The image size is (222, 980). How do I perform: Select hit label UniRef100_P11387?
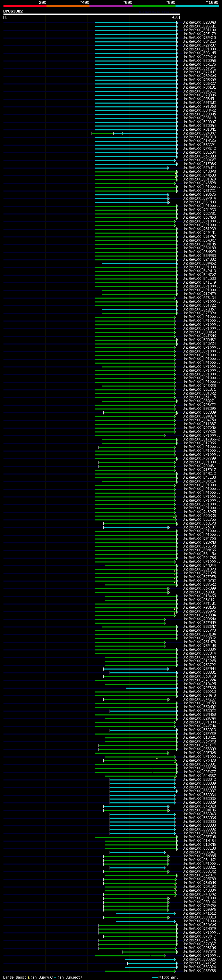point(199,424)
